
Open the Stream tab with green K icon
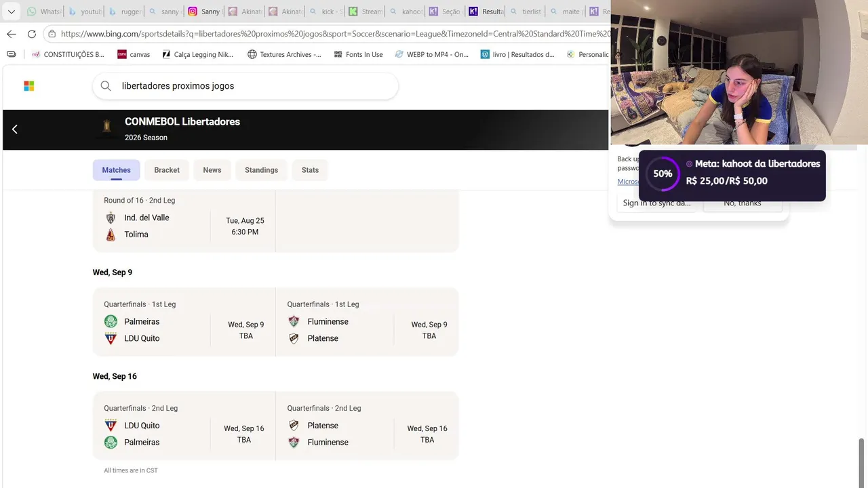point(366,12)
